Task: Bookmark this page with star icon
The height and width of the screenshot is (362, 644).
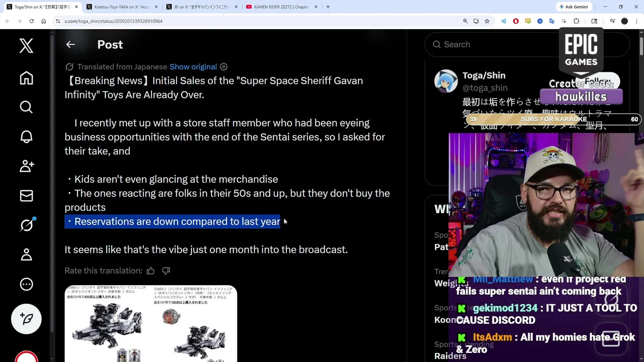Action: 487,21
